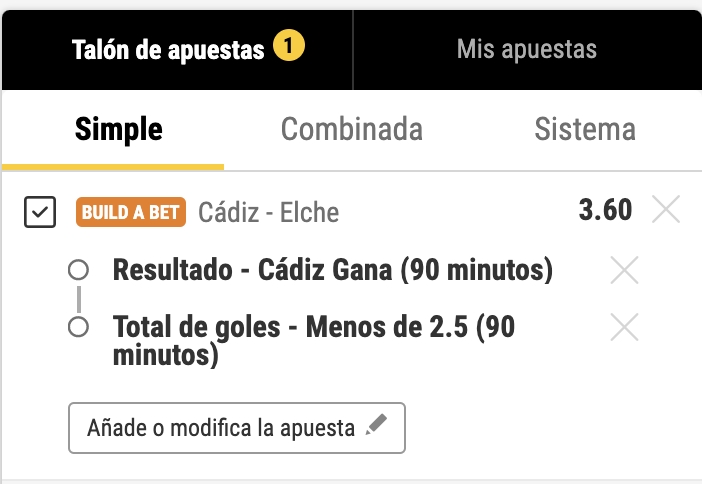Click the Cádiz - Elche match name
702x484 pixels.
[x=269, y=212]
